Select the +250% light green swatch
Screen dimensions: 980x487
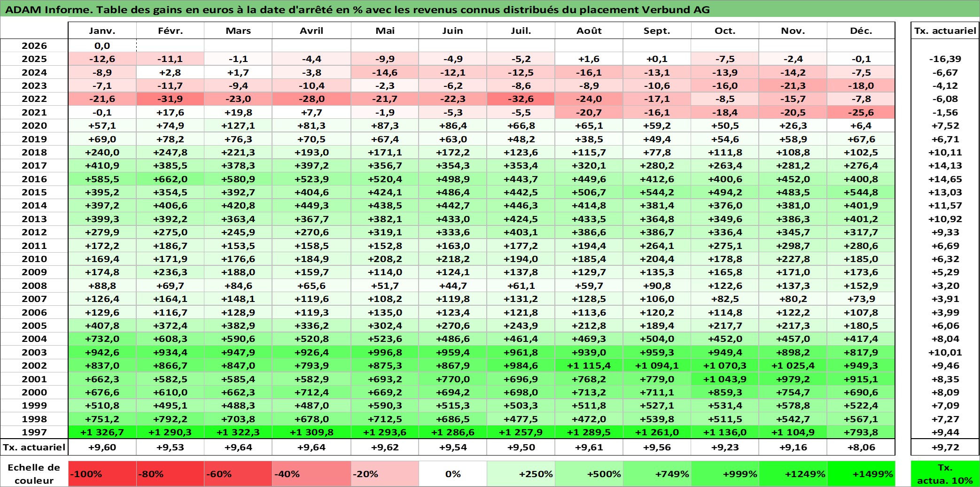(521, 474)
